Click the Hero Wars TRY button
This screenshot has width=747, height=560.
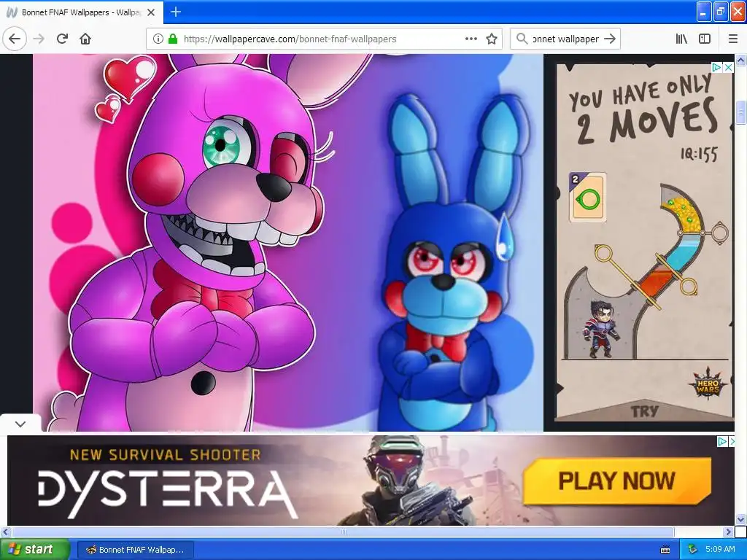(x=645, y=411)
